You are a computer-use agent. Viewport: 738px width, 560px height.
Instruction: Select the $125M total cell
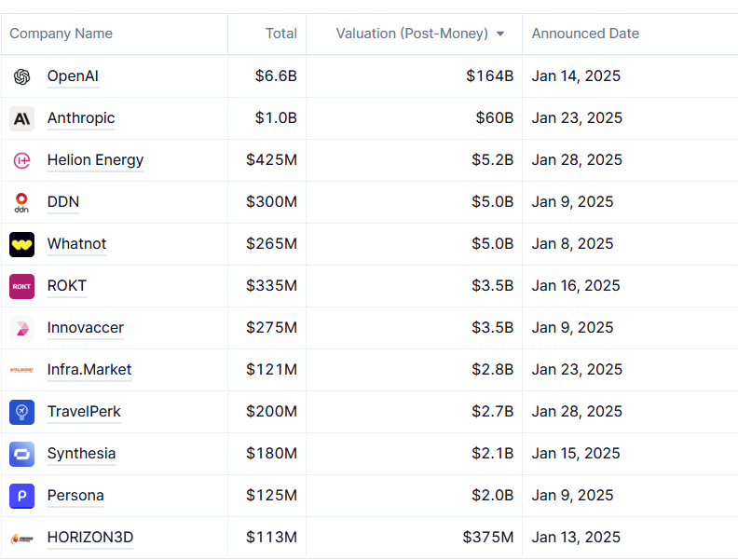pos(266,495)
